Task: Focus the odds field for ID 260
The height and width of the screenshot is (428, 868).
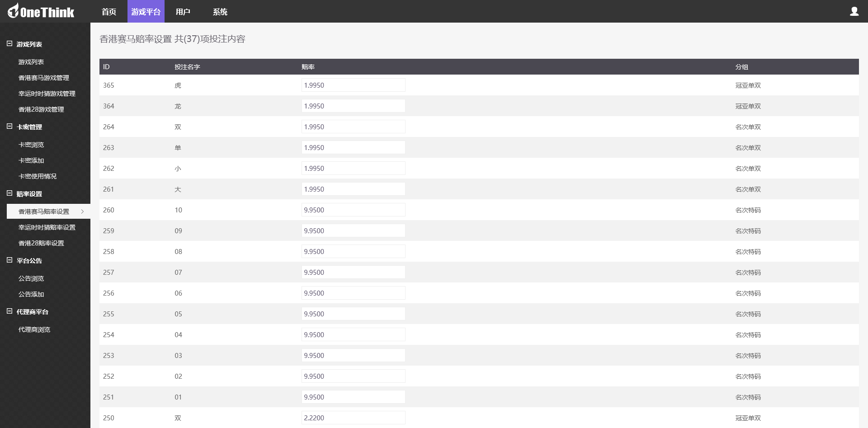Action: click(x=354, y=210)
